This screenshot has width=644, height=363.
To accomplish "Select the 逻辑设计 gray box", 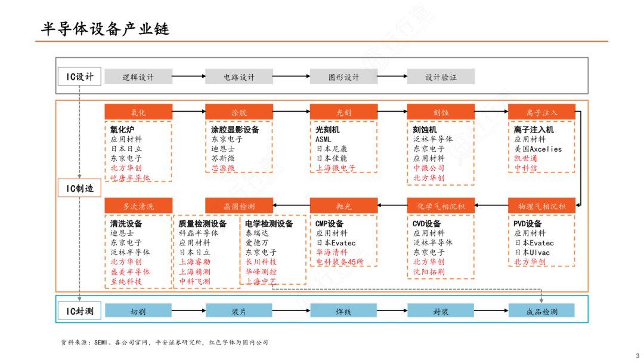I will coord(138,76).
